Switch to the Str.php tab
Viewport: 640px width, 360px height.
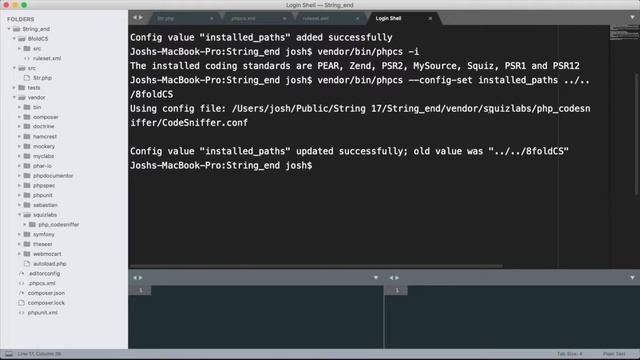tap(184, 18)
